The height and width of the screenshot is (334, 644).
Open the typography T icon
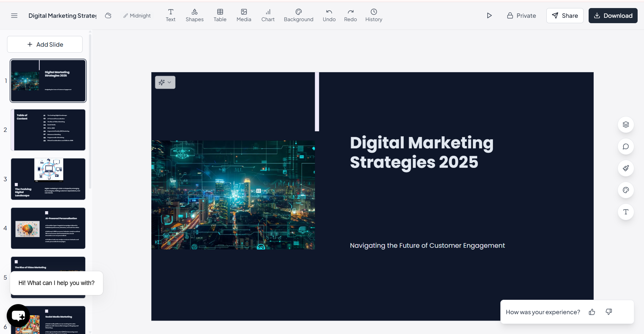626,212
